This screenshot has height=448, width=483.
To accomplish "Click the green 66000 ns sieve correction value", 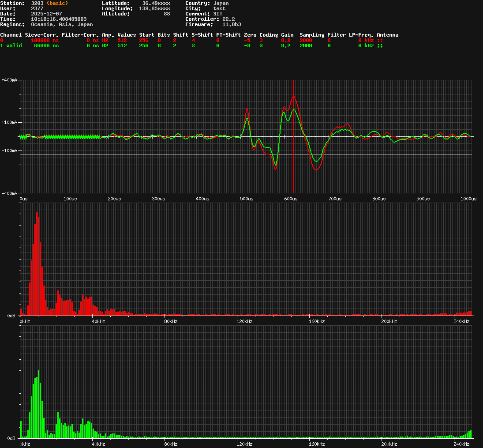I will click(x=46, y=45).
